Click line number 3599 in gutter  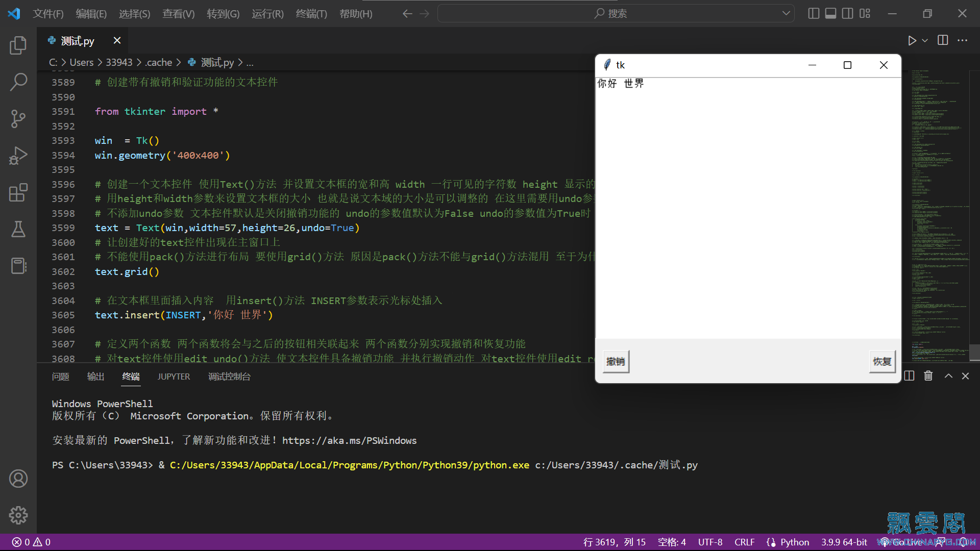[x=63, y=228]
